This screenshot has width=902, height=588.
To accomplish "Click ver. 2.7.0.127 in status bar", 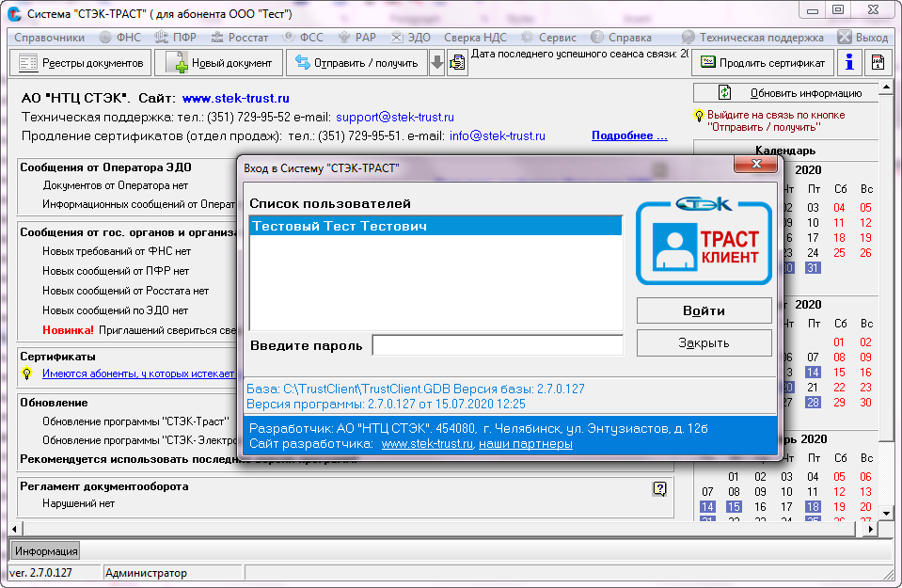I will coord(40,573).
